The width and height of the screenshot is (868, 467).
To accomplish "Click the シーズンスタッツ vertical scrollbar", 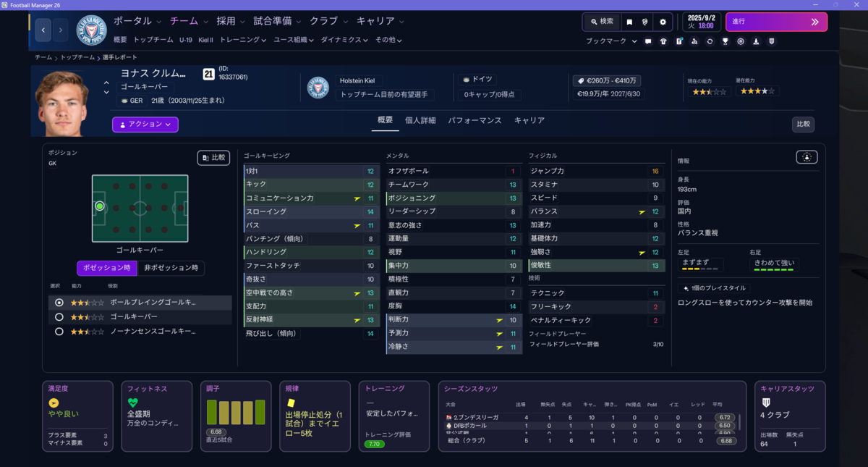I will [739, 421].
